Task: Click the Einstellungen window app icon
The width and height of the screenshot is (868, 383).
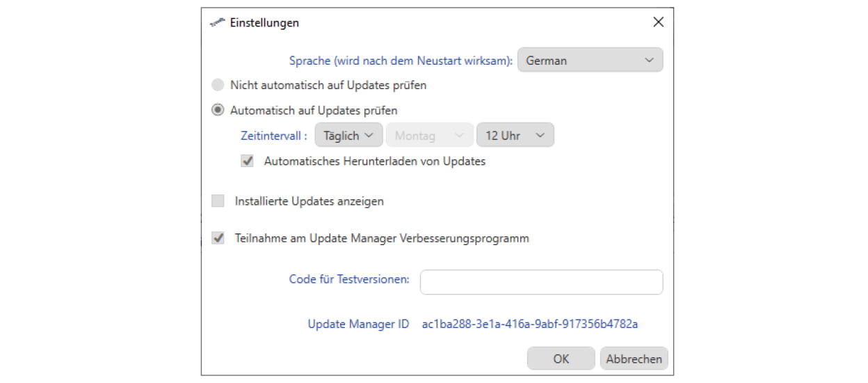Action: pyautogui.click(x=218, y=22)
